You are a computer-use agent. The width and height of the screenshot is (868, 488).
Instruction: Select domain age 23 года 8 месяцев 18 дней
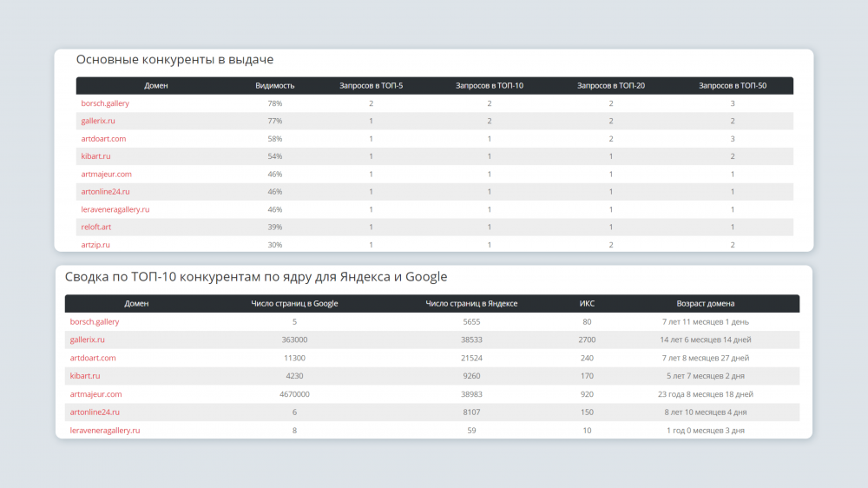click(x=705, y=394)
